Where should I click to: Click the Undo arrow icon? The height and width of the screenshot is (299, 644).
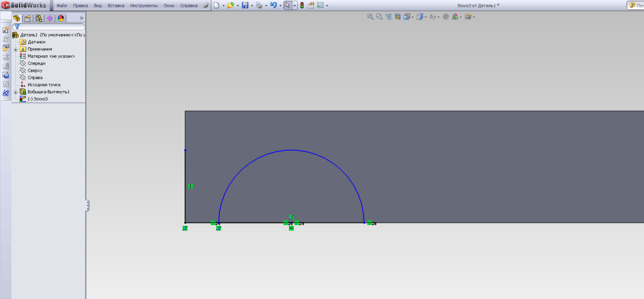273,5
